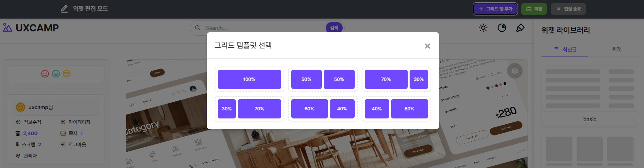Click the paint brush theme icon
This screenshot has height=168, width=644.
pyautogui.click(x=520, y=28)
